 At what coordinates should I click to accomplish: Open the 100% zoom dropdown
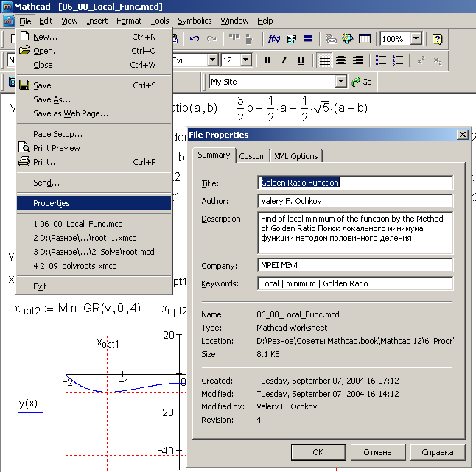(416, 38)
